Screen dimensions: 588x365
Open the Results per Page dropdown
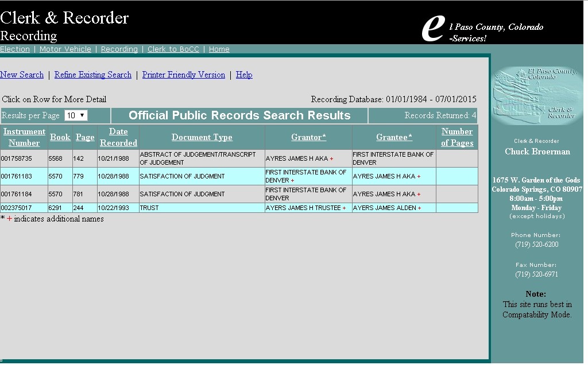pyautogui.click(x=76, y=115)
